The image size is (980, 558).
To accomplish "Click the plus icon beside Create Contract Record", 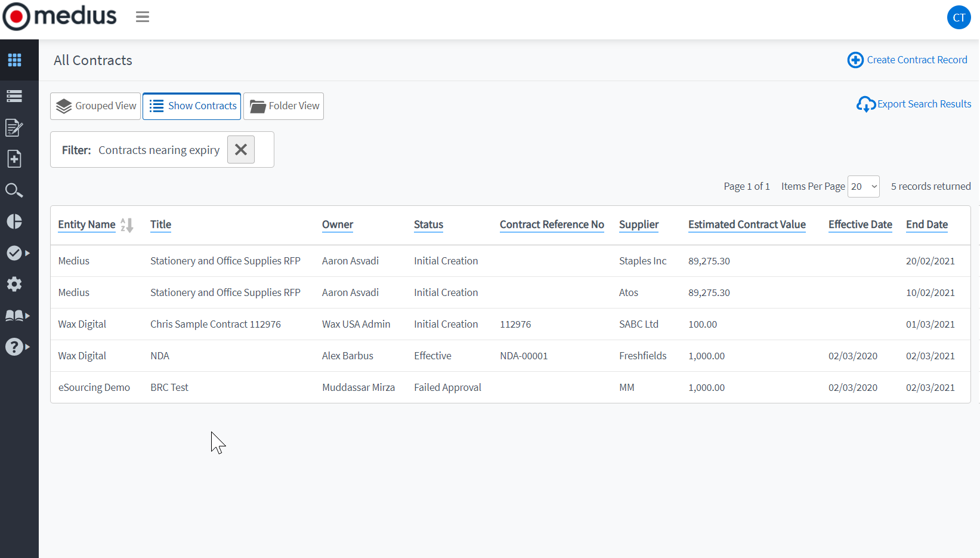I will [855, 60].
